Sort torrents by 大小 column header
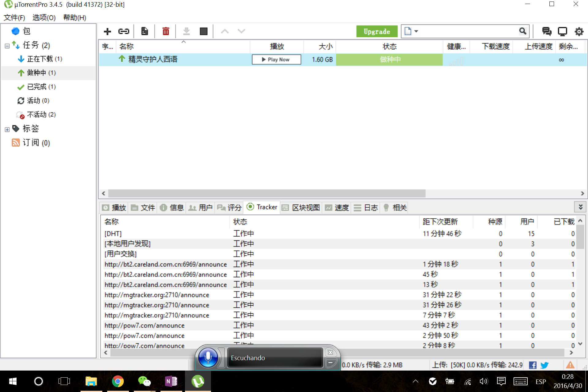 click(x=320, y=47)
